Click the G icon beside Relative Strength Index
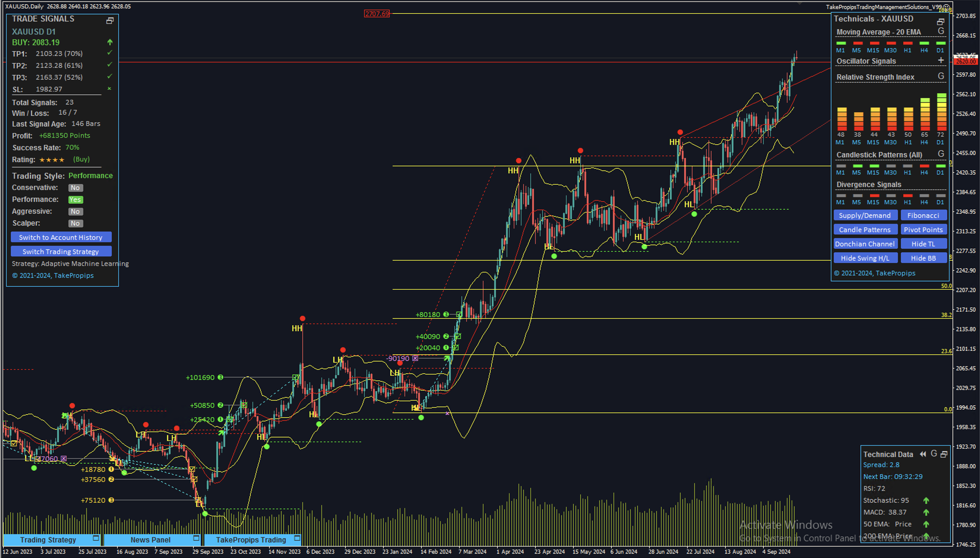Screen dimensions: 980x558 coord(941,76)
